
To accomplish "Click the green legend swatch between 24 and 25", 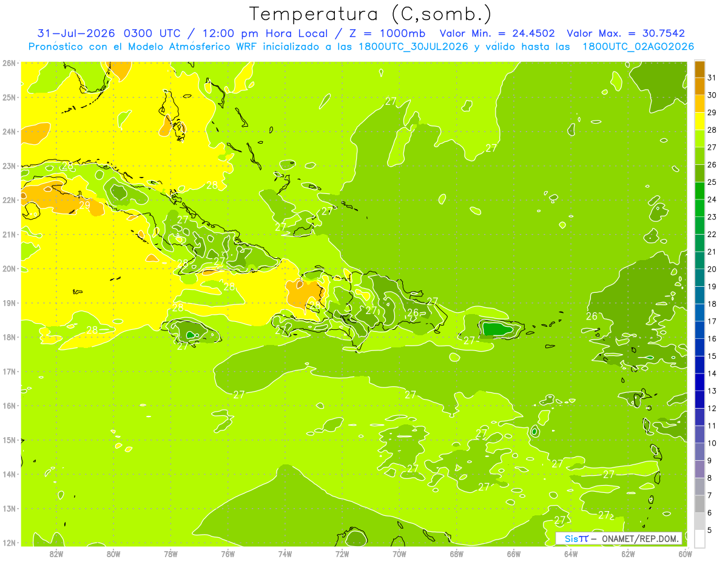I will tap(699, 190).
